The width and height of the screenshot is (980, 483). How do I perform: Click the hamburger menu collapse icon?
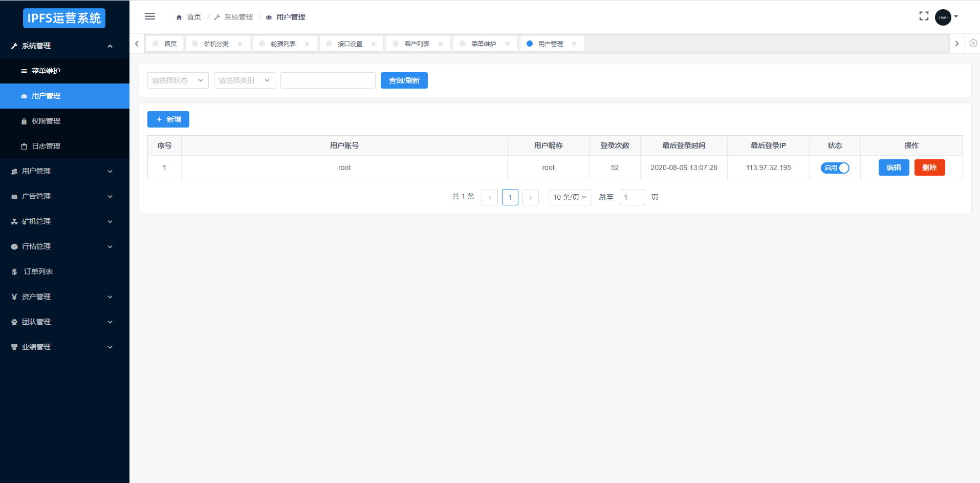pos(150,16)
